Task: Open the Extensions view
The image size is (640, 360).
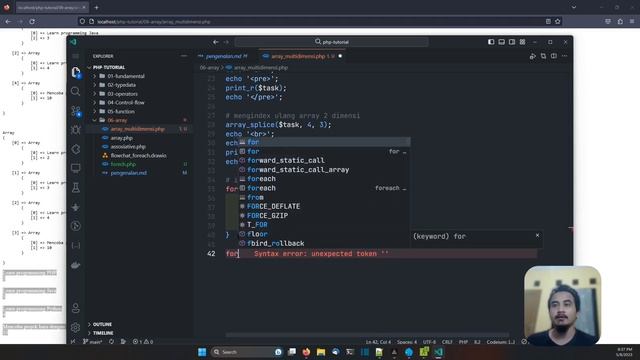Action: pyautogui.click(x=76, y=149)
